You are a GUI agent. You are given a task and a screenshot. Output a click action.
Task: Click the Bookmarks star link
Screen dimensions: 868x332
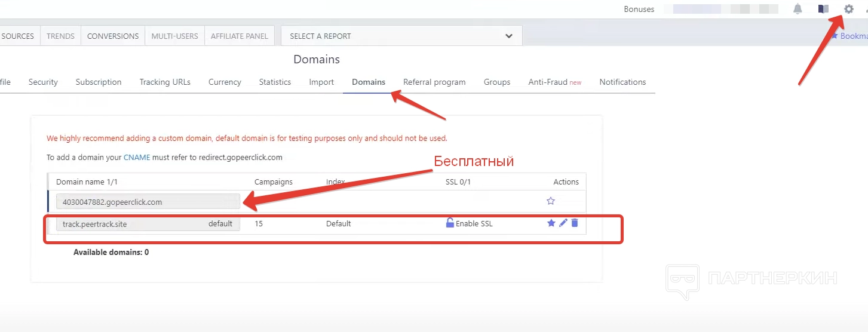pos(849,36)
